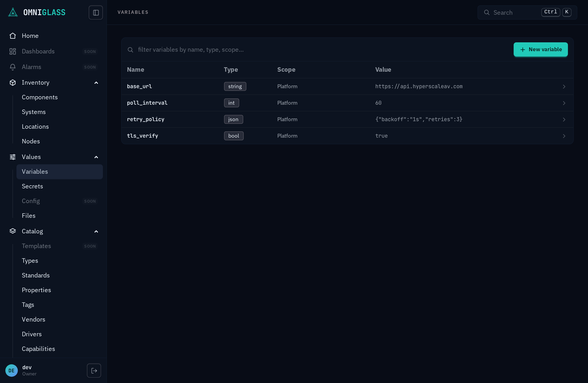Click the SOON badge next to Dashboards
588x383 pixels.
pos(90,52)
